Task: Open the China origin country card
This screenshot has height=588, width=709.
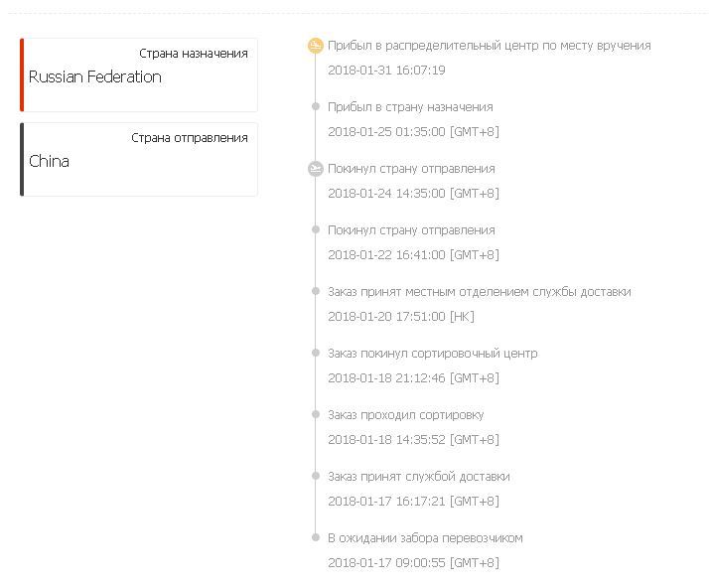Action: click(139, 159)
